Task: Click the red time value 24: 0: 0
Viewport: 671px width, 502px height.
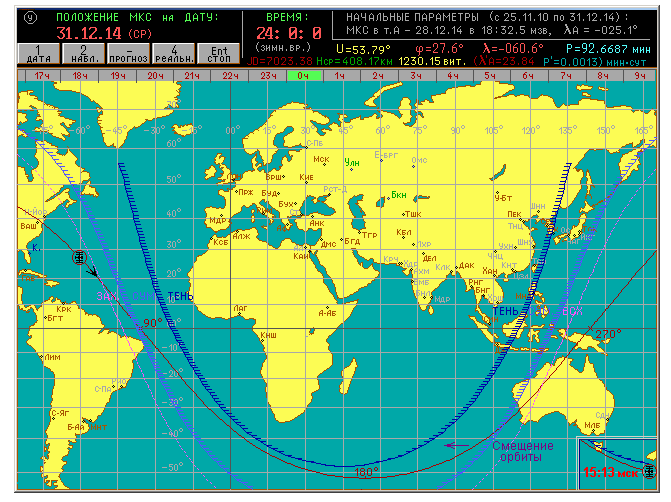Action: 289,33
